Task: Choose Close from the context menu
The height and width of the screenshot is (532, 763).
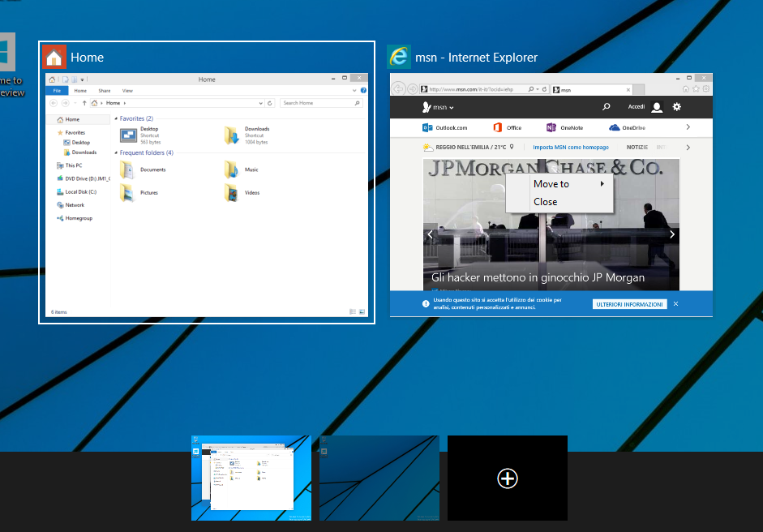Action: coord(559,201)
